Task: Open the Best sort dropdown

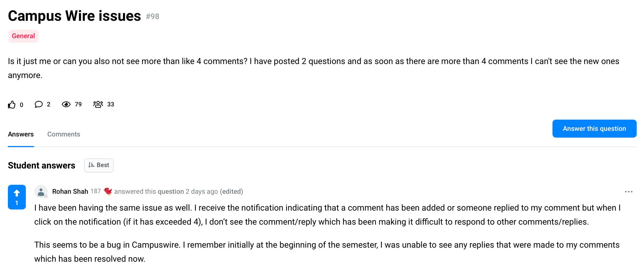Action: 99,165
